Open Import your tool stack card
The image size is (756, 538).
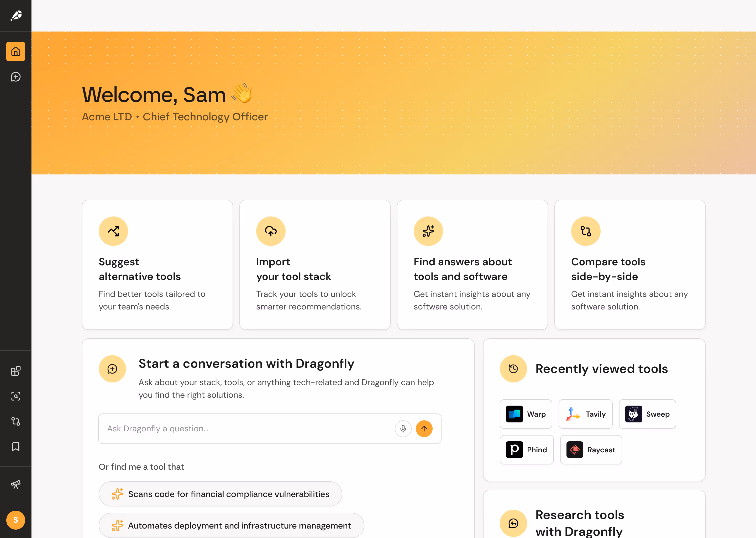click(315, 264)
